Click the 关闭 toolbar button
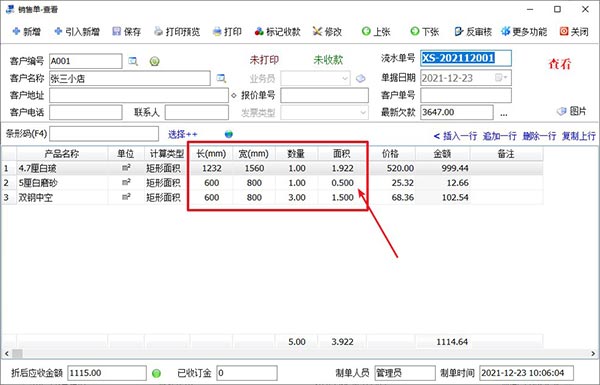This screenshot has height=385, width=600. [574, 31]
